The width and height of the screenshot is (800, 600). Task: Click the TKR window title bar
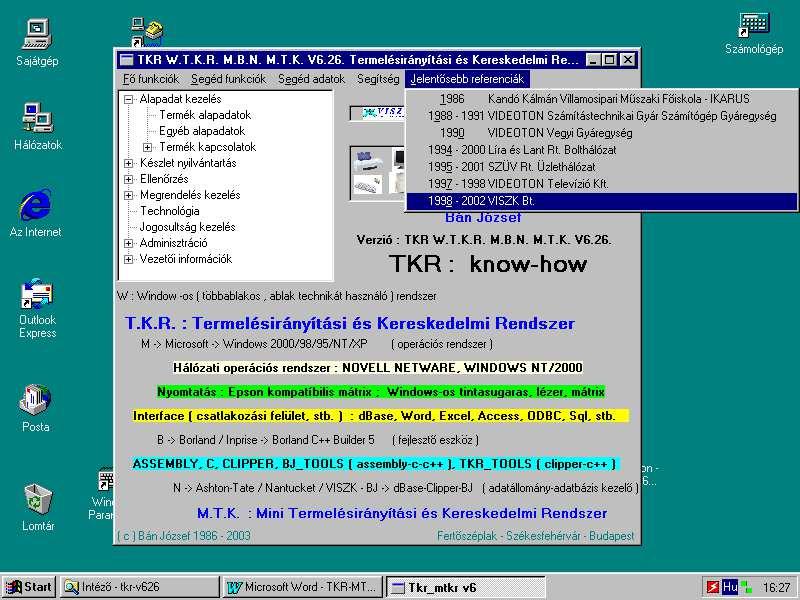click(378, 60)
